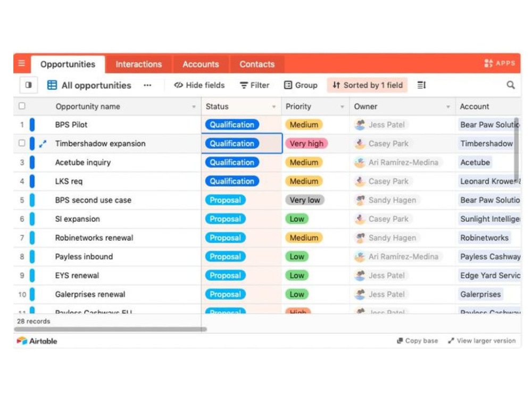Click the Copy base icon
The image size is (532, 399).
[x=400, y=340]
